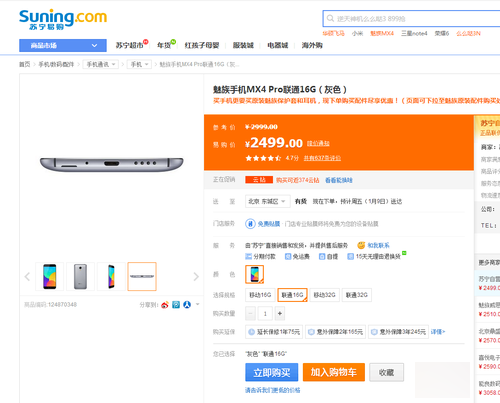Increase purchase quantity with plus
The width and height of the screenshot is (500, 403).
click(x=280, y=313)
